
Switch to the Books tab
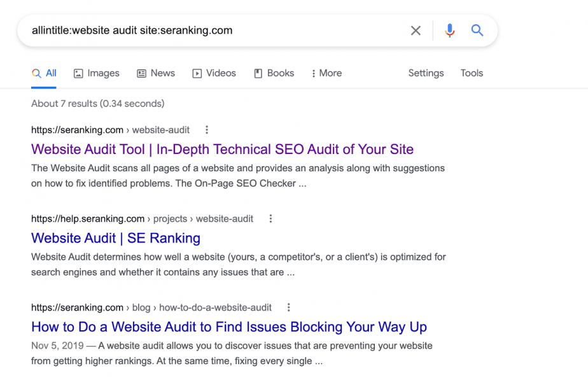(274, 73)
